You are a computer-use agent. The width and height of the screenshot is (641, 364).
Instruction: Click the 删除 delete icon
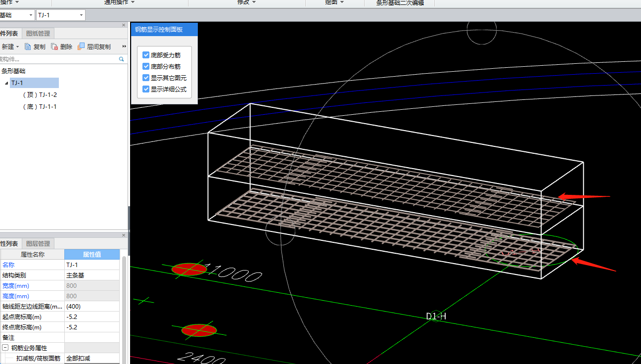coord(55,47)
